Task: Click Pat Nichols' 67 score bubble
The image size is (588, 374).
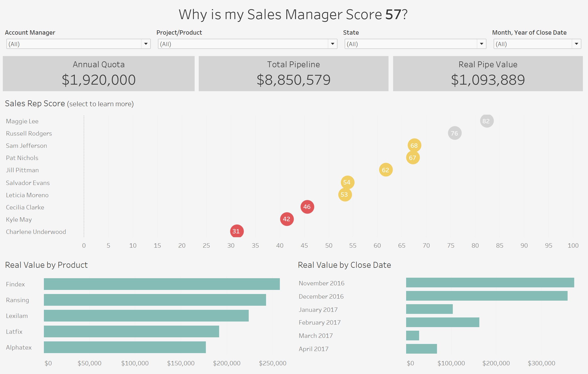Action: point(413,157)
